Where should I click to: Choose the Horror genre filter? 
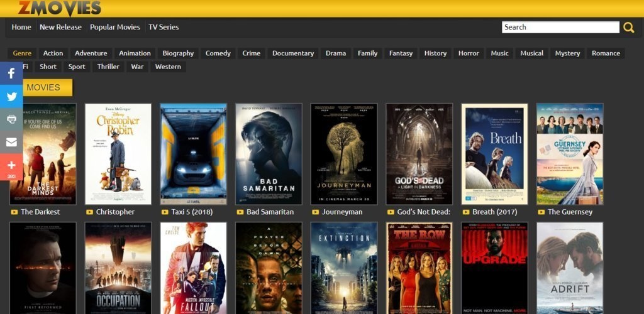click(469, 53)
